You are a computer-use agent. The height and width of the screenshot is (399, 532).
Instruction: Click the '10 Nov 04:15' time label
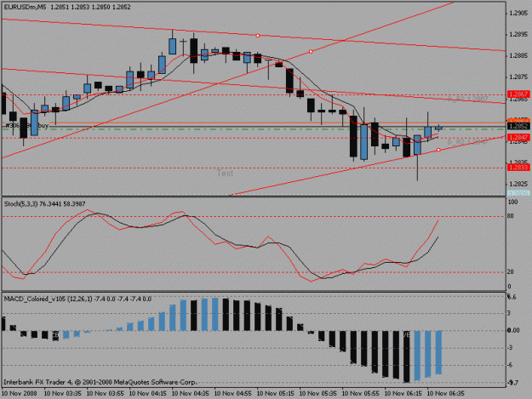point(148,394)
